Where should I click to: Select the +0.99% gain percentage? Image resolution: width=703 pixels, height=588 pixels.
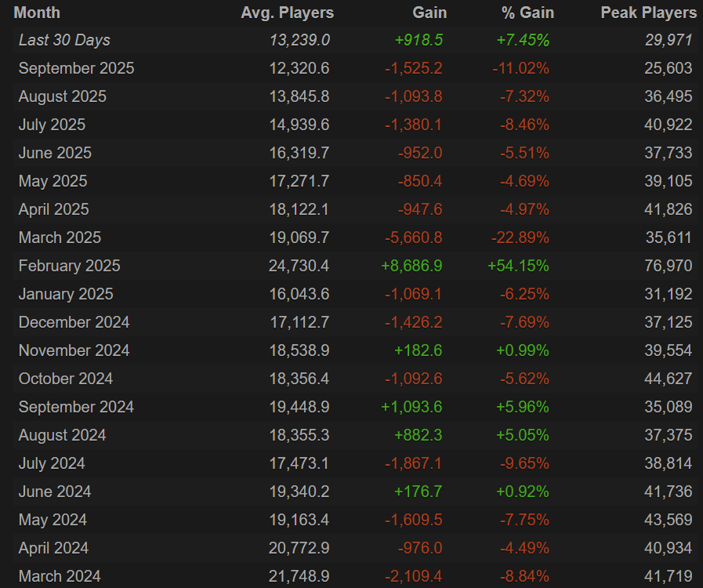tap(522, 350)
